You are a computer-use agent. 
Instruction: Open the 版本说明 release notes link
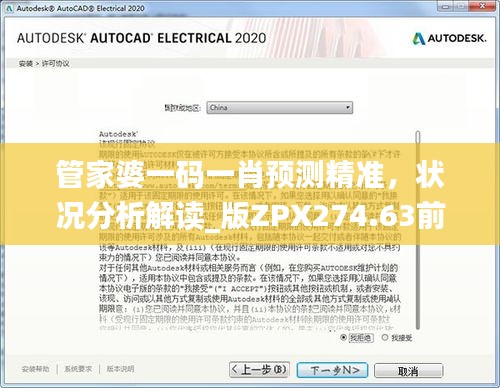coord(120,369)
